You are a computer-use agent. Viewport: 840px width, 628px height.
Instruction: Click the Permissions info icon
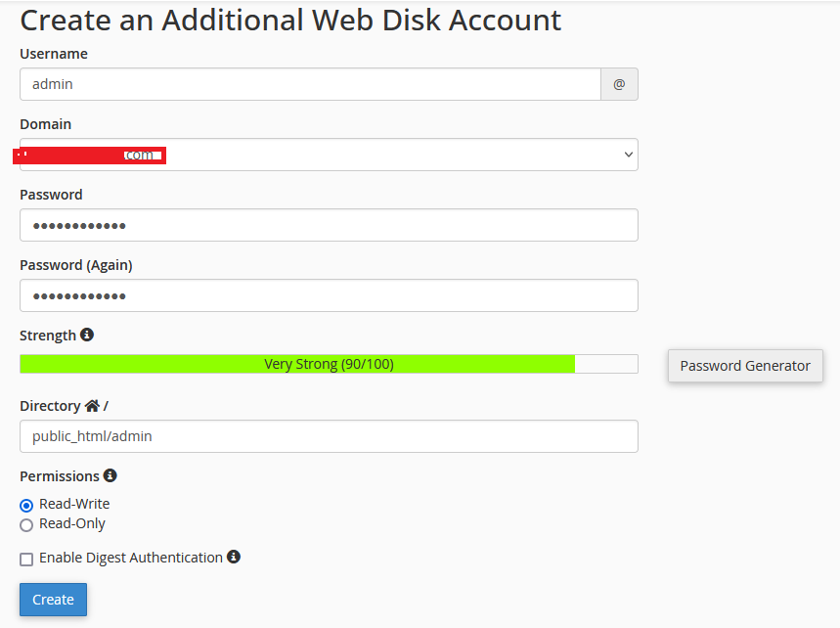tap(111, 475)
